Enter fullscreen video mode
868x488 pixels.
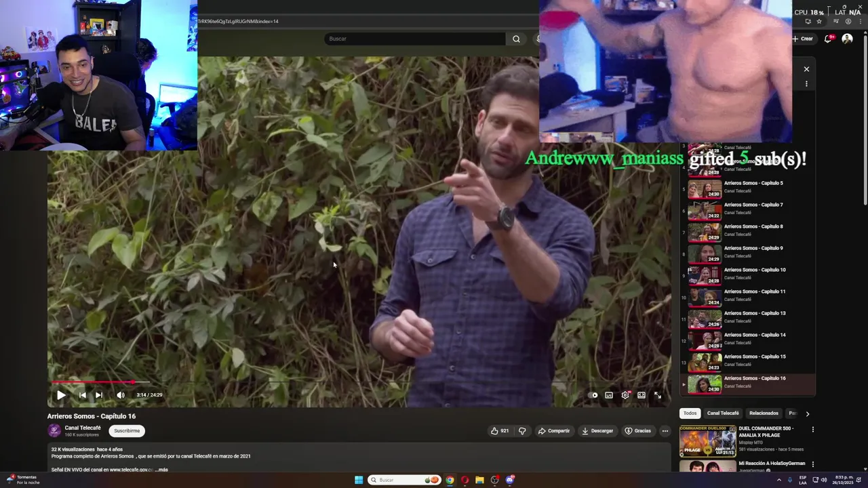(658, 395)
